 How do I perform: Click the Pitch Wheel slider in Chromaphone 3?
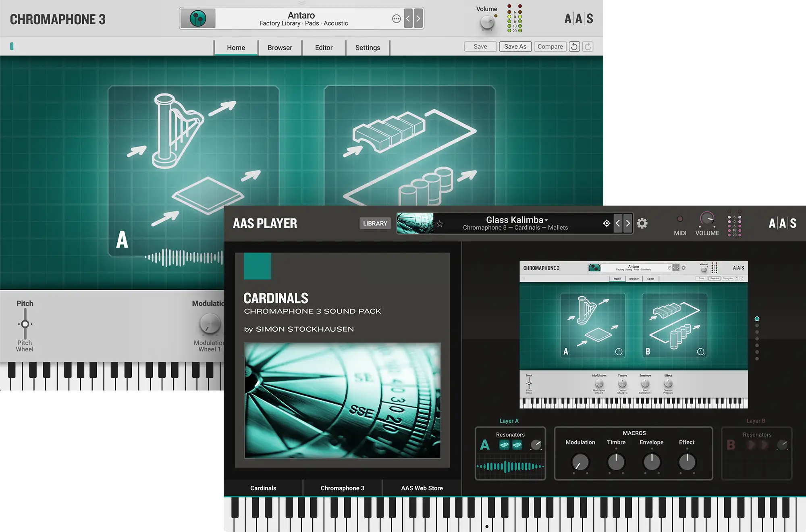[x=25, y=324]
